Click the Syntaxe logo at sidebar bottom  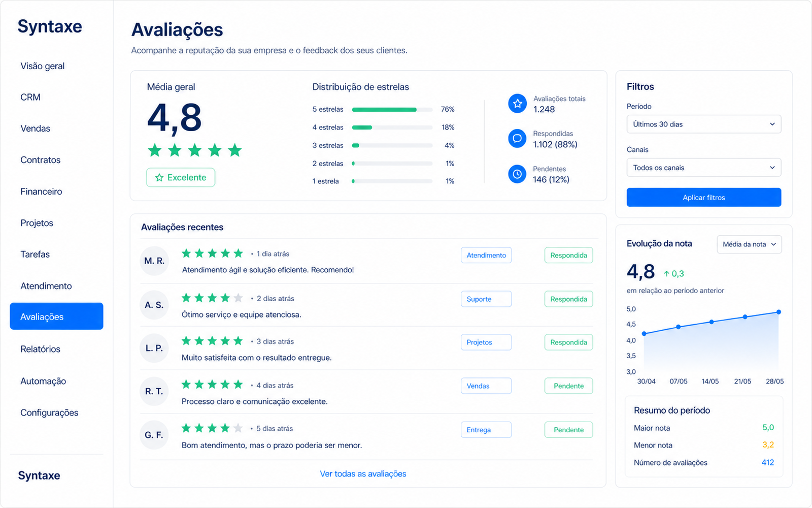click(x=39, y=475)
